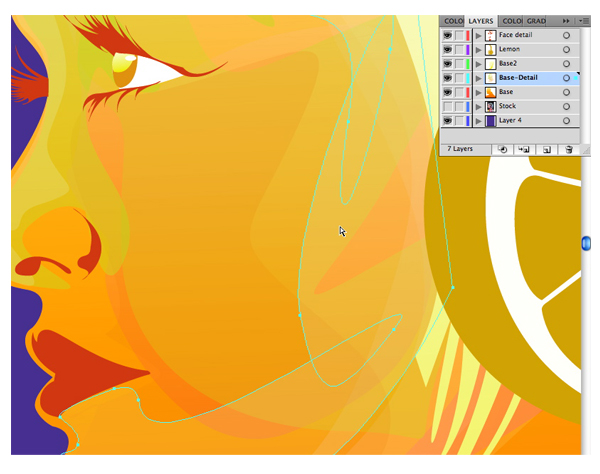Select the "Base" layer name
The image size is (600, 474).
506,92
